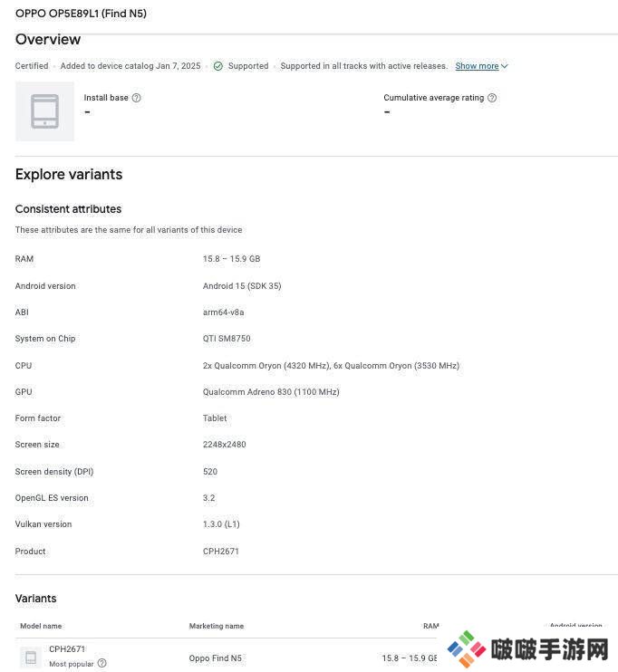Click the Variants section heading
618x672 pixels.
click(x=35, y=599)
